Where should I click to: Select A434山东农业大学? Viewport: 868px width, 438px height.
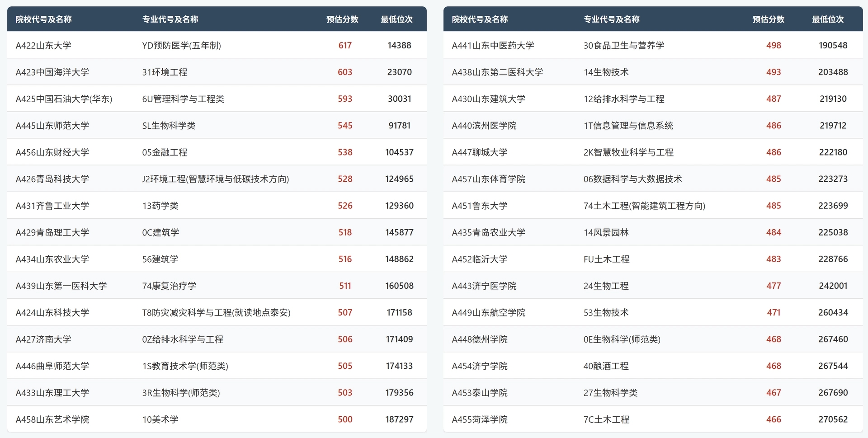(x=52, y=259)
